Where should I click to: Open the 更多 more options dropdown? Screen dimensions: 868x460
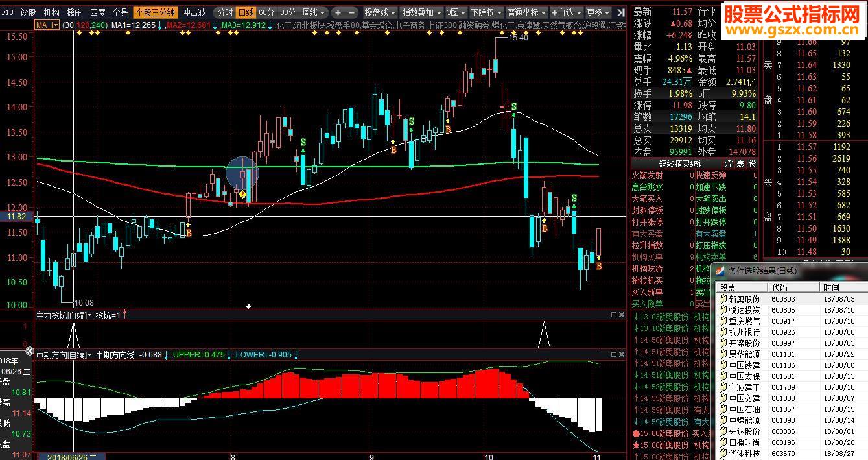coord(598,12)
